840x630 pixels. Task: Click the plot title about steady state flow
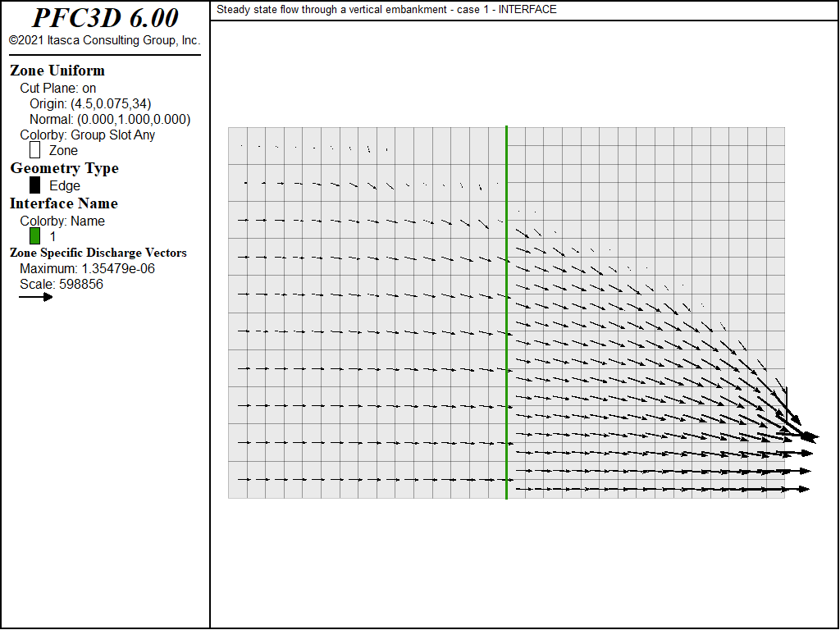[x=386, y=10]
